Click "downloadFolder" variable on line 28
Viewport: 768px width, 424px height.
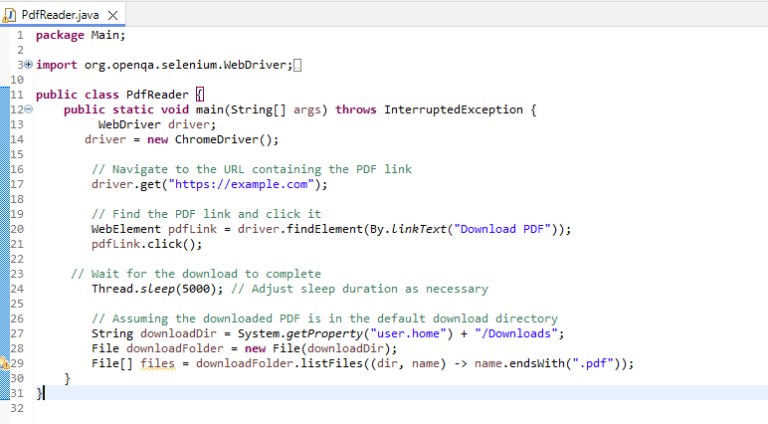[175, 349]
